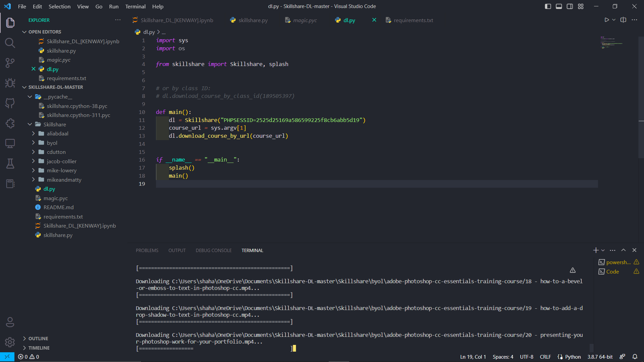Toggle the primary sidebar visibility
This screenshot has width=644, height=362.
pos(548,6)
